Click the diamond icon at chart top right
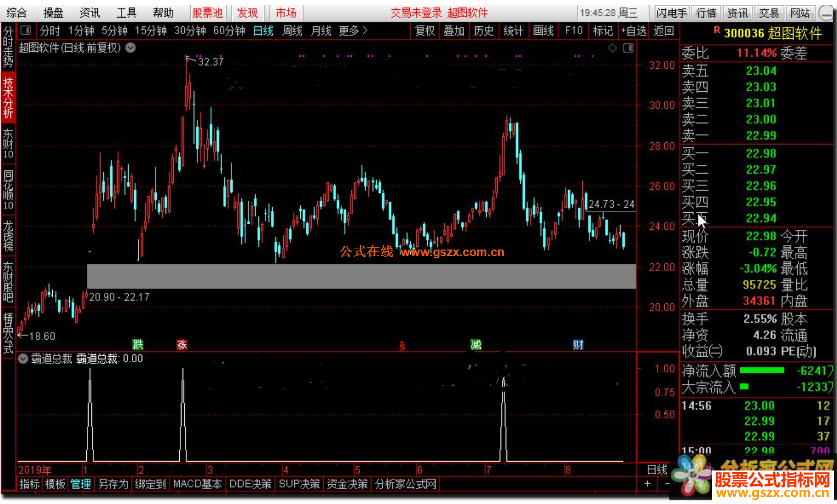837x504 pixels. (x=613, y=48)
